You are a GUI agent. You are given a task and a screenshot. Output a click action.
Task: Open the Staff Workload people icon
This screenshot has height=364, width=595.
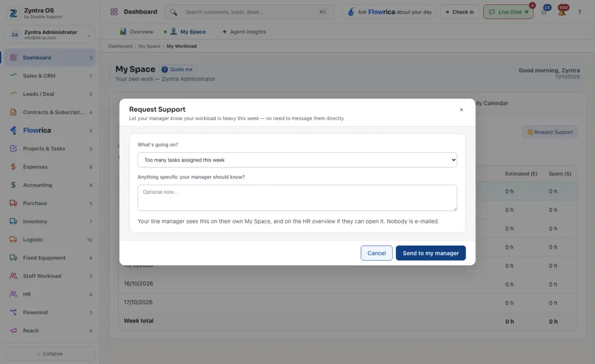pos(13,276)
